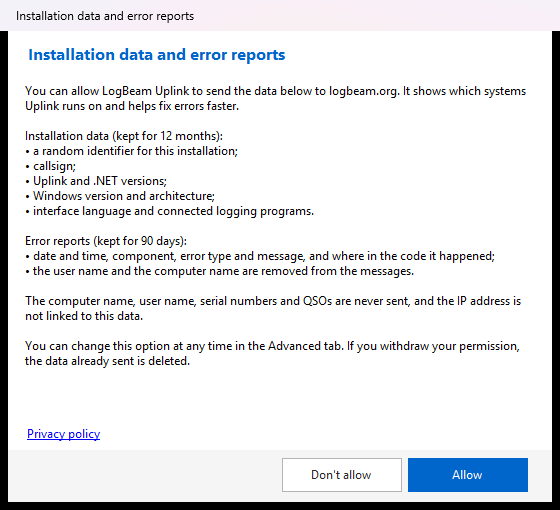Click the 'You can change this option' paragraph

pos(272,354)
